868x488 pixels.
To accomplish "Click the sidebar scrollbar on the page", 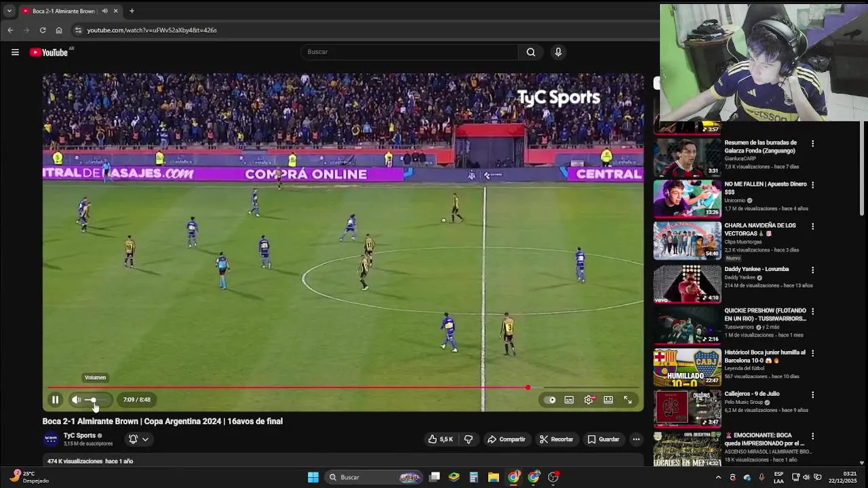I will 862,169.
